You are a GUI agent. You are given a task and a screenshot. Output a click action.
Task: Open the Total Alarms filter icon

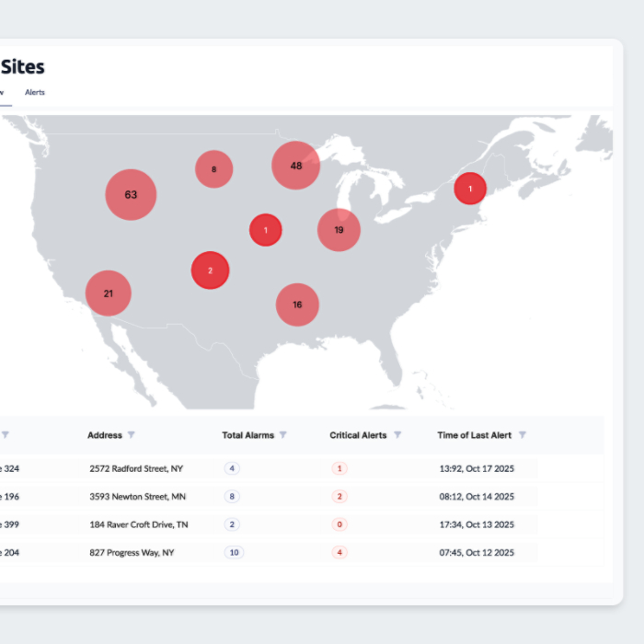[283, 435]
